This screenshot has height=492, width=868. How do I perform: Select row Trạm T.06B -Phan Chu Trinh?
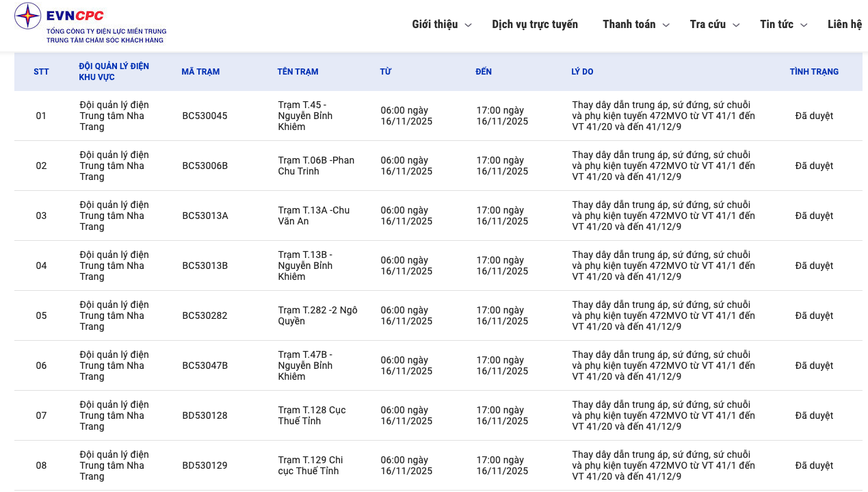(x=316, y=166)
